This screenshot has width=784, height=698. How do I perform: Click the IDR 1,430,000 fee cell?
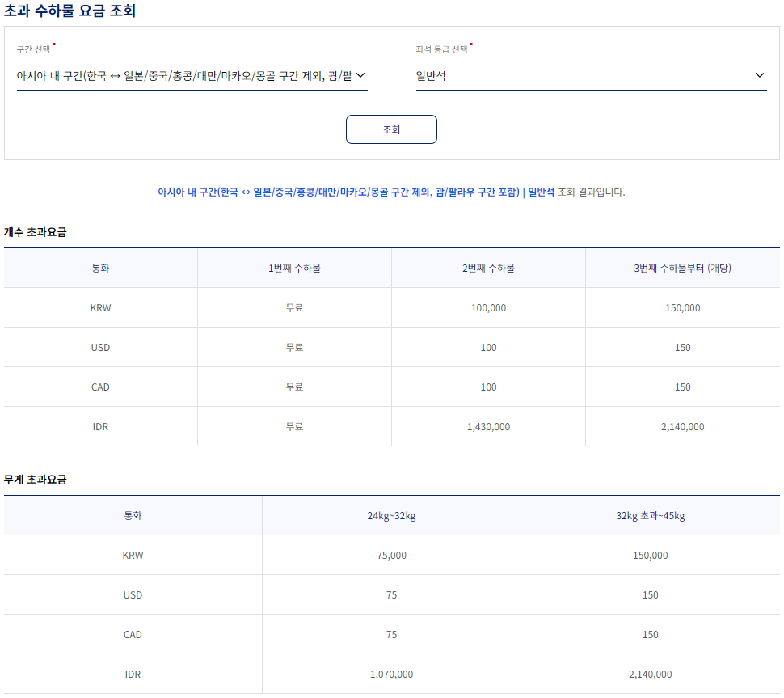coord(488,426)
